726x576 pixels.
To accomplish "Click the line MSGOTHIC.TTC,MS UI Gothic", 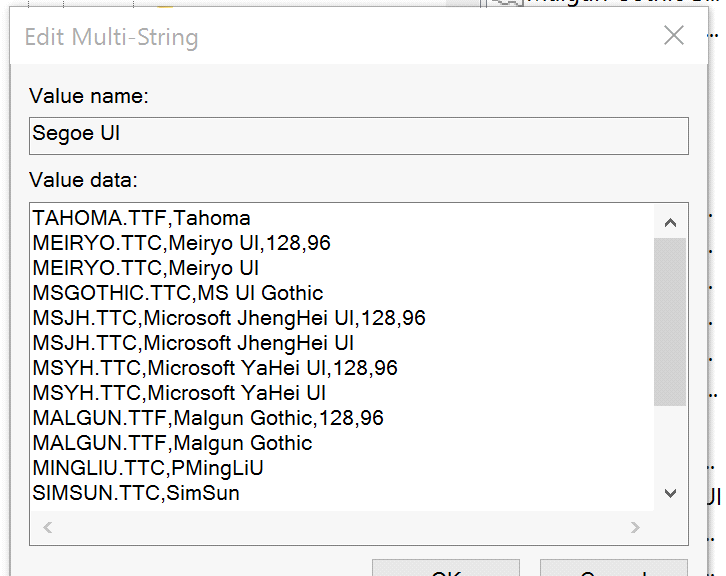I will (178, 293).
